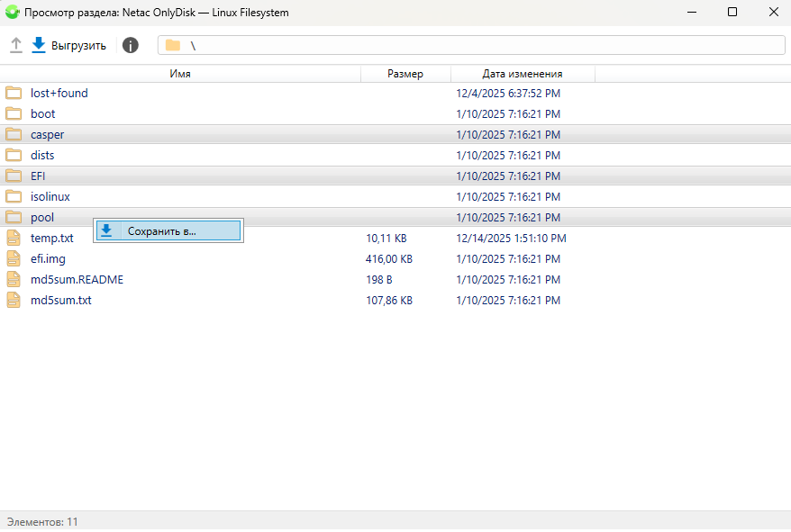Sort by the Размер column header
This screenshot has height=532, width=791.
pos(405,74)
